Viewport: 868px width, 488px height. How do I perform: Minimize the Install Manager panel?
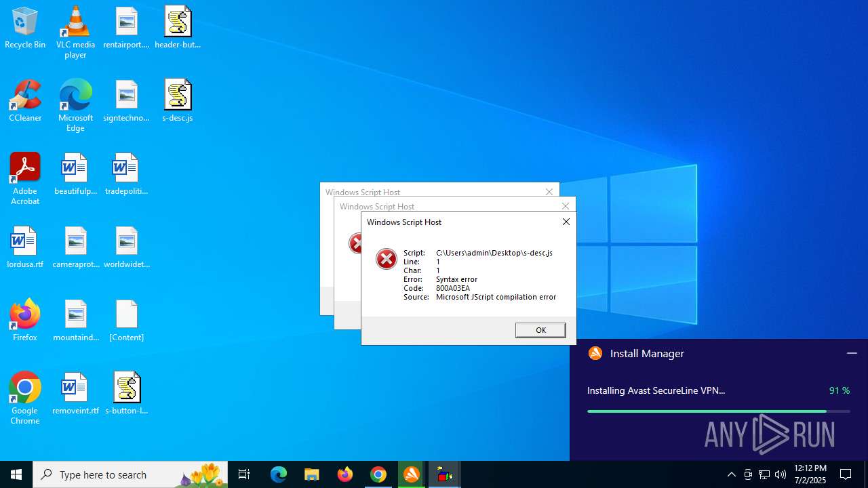click(x=852, y=353)
